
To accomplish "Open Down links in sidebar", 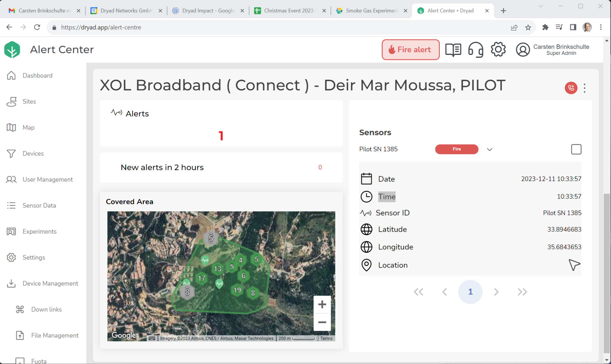I will (x=47, y=309).
